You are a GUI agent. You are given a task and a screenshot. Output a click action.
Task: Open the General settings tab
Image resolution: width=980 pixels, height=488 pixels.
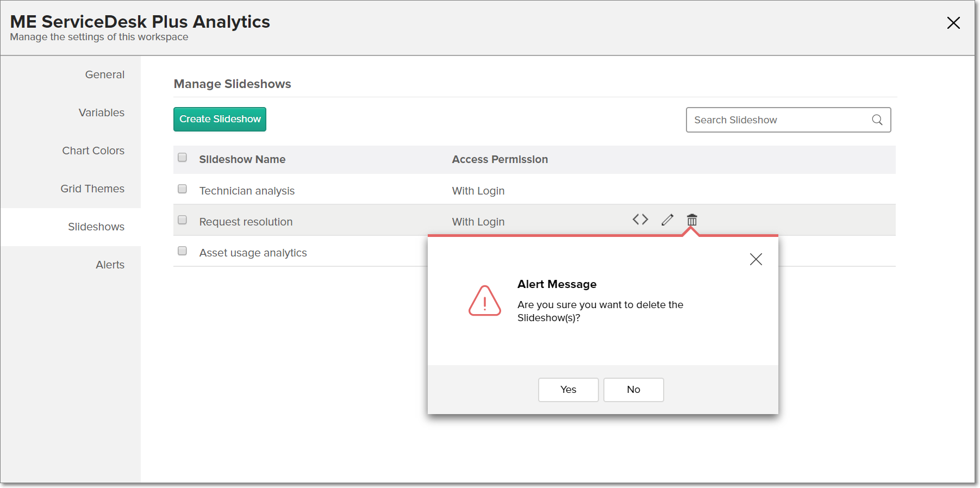point(104,75)
